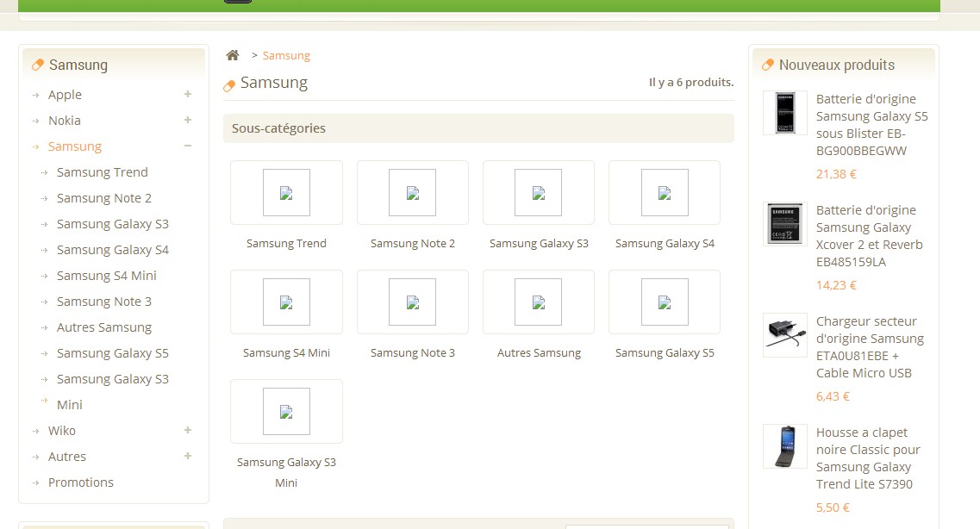980x529 pixels.
Task: Open Samsung S4 Mini in sidebar tree
Action: [107, 276]
